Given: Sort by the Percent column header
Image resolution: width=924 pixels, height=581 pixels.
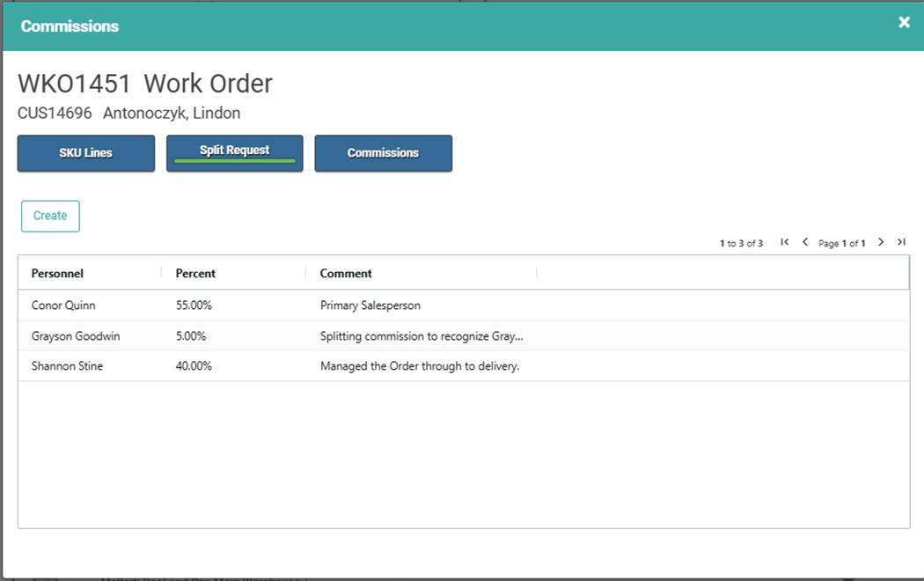Looking at the screenshot, I should click(x=195, y=274).
